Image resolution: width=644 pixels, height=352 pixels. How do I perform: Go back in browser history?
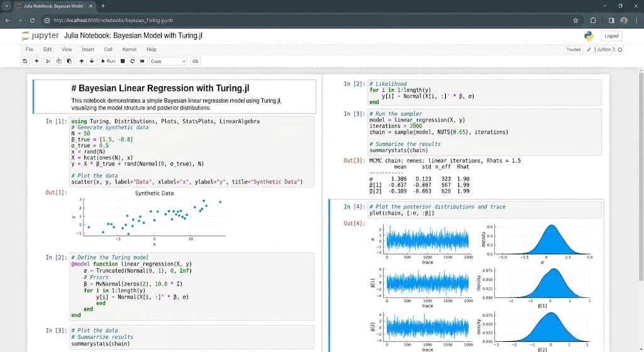[8, 20]
